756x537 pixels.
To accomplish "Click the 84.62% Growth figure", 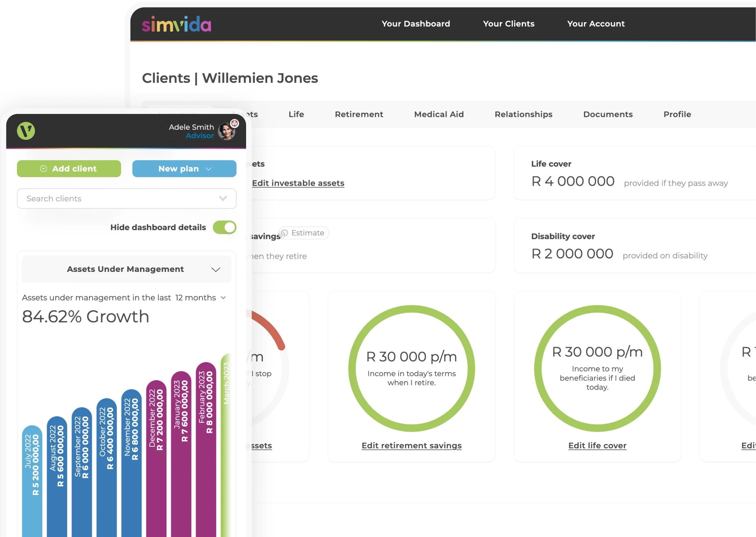I will 86,316.
